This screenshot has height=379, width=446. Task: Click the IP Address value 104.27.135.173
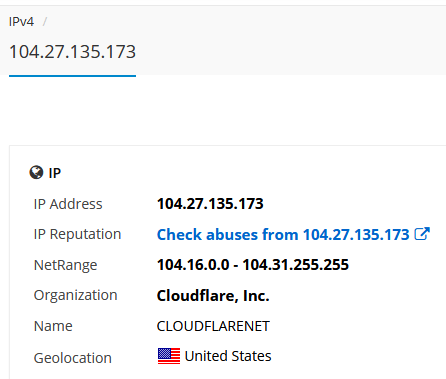210,204
